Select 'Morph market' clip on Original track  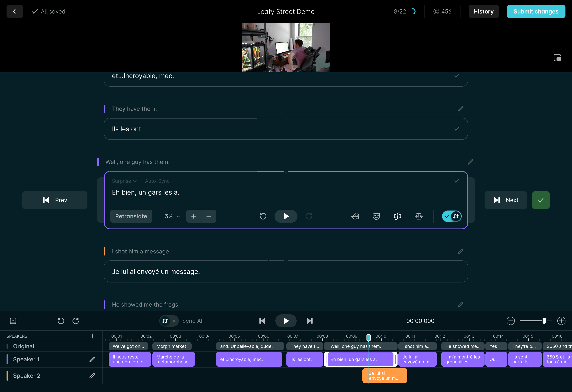pyautogui.click(x=172, y=346)
